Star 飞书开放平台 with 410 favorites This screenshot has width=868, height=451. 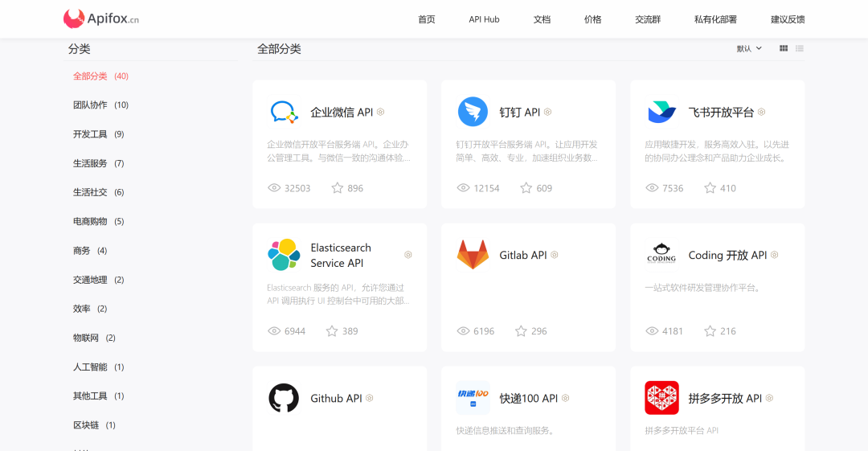[x=710, y=188]
